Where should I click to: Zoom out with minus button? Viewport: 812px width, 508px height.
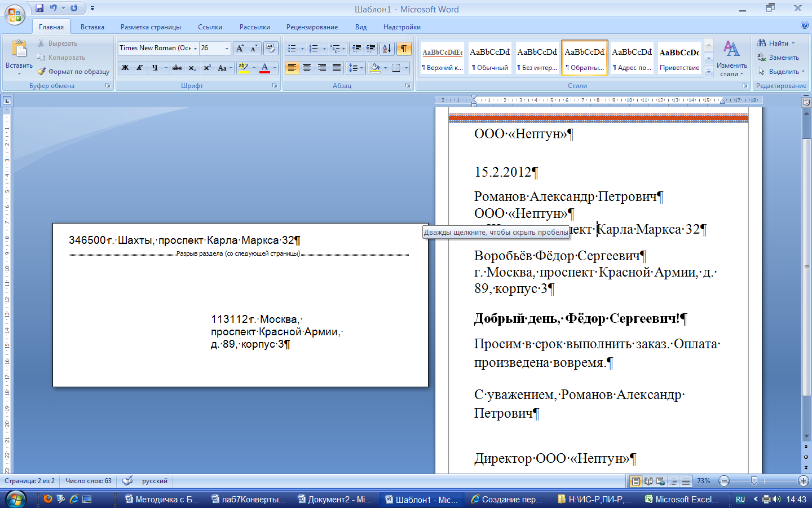point(724,481)
